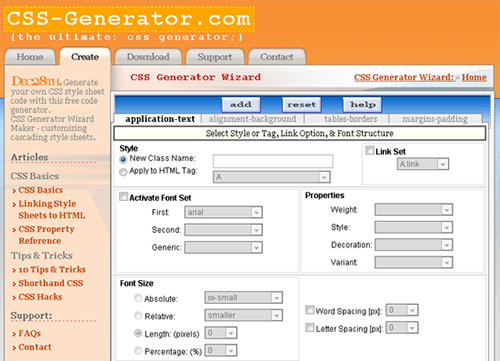Open the Shorthand CSS link
500x361 pixels.
click(51, 283)
